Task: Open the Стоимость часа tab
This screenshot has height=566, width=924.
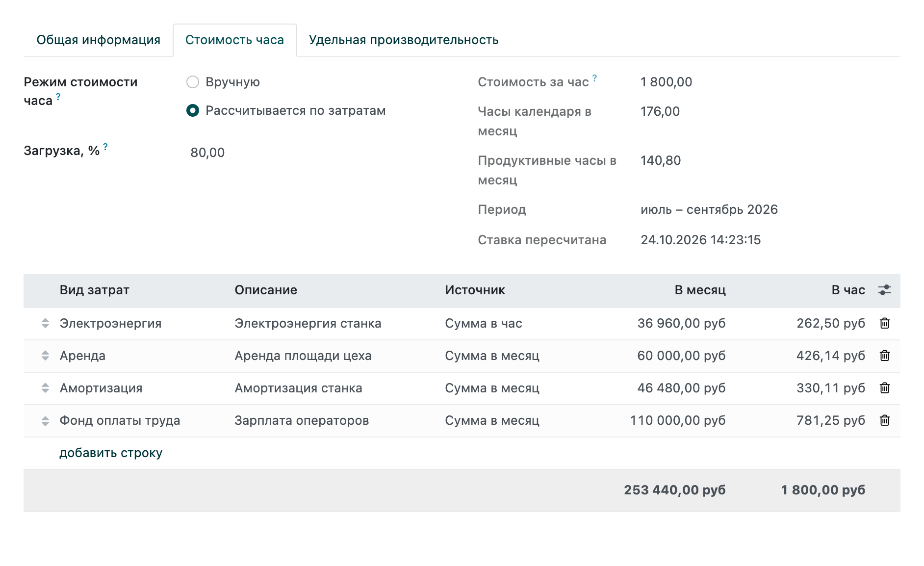Action: pos(235,40)
